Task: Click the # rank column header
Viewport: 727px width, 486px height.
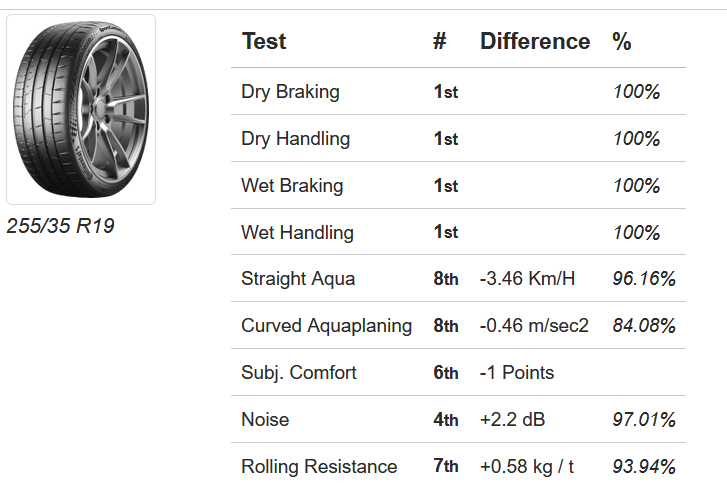Action: (440, 42)
